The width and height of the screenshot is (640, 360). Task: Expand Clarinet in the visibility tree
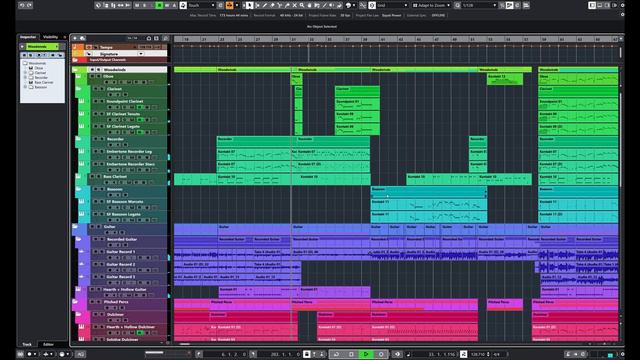pyautogui.click(x=25, y=73)
